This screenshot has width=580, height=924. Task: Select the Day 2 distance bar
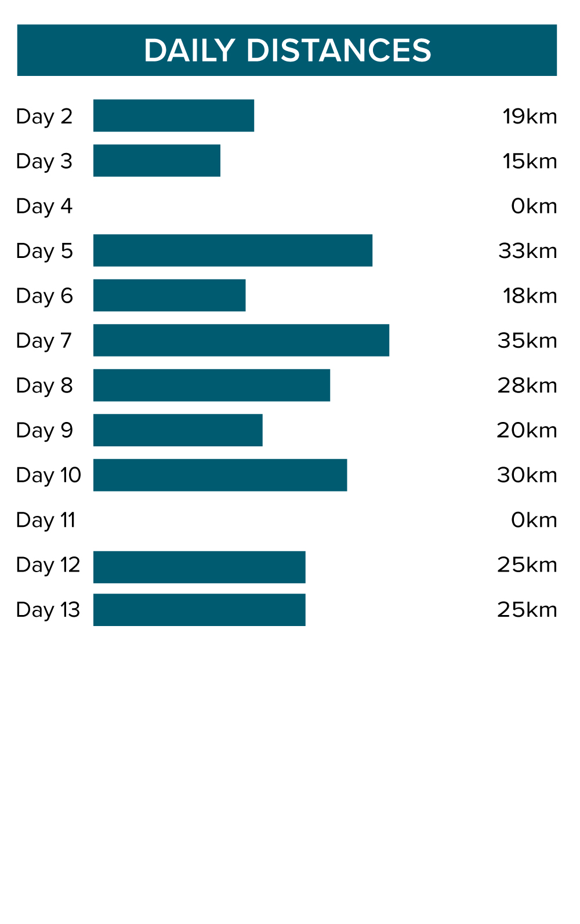coord(173,115)
